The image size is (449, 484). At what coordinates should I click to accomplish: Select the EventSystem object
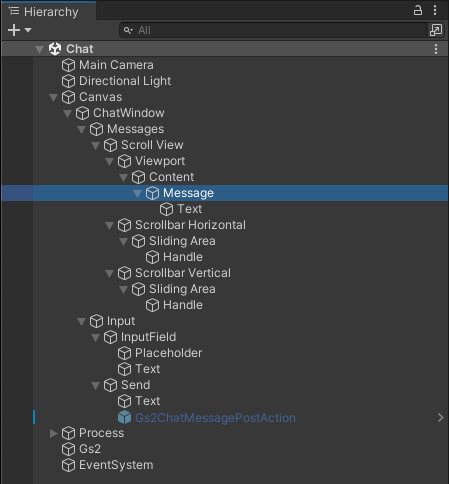pyautogui.click(x=116, y=465)
